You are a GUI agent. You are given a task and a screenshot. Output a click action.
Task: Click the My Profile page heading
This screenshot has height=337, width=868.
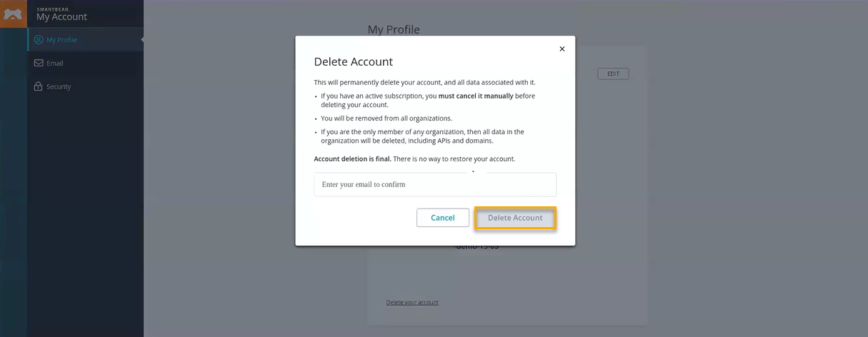tap(394, 29)
